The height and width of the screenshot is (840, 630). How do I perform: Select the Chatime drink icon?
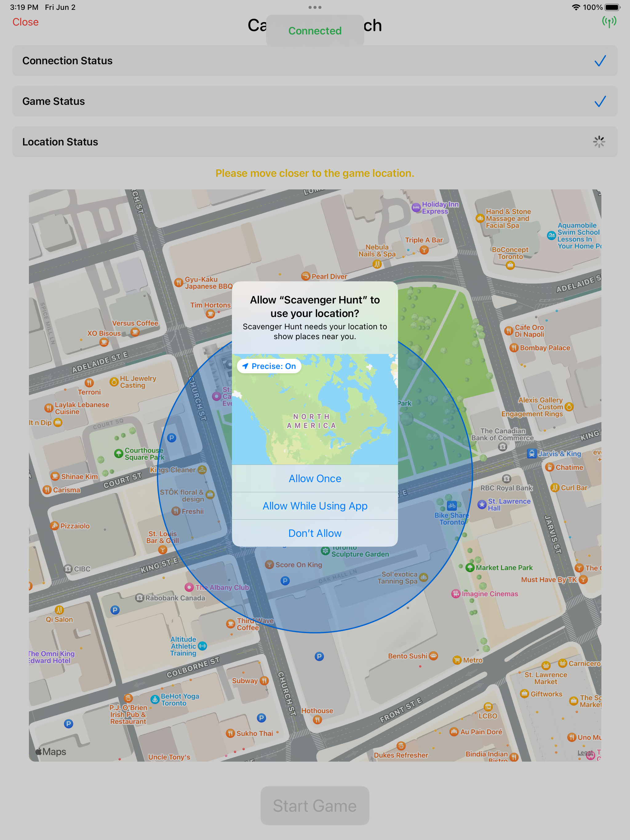[x=549, y=467]
